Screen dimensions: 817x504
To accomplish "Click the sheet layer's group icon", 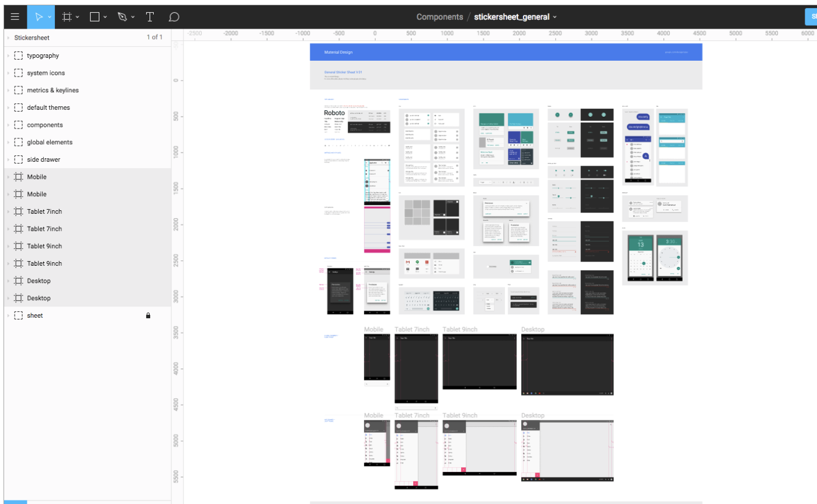I will click(18, 315).
